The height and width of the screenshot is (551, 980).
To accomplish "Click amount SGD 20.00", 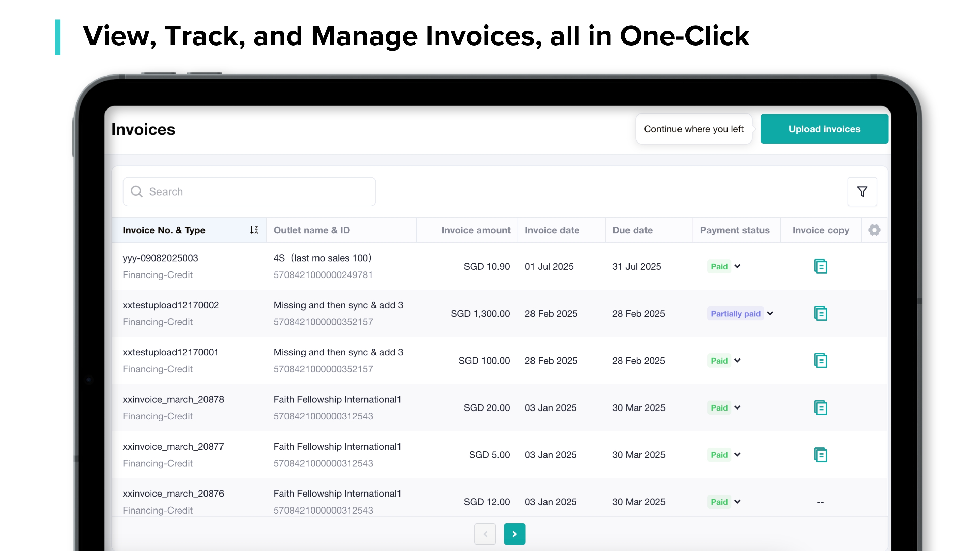I will coord(487,408).
